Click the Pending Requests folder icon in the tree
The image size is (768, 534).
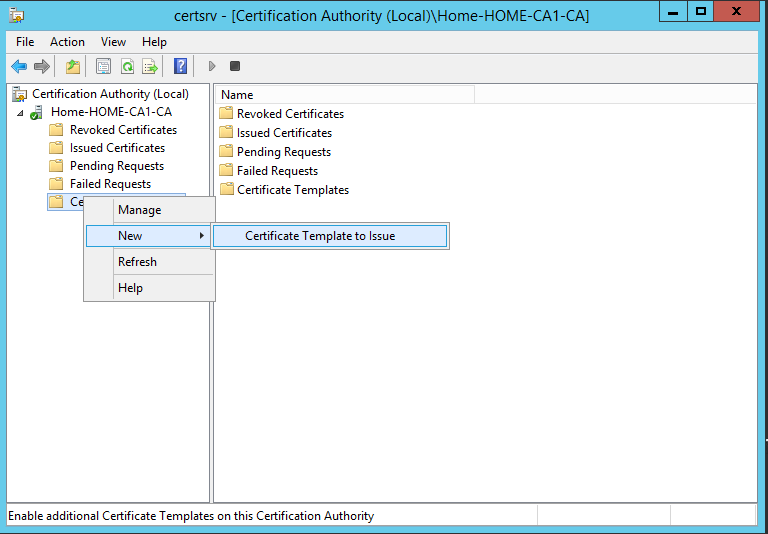[x=56, y=166]
